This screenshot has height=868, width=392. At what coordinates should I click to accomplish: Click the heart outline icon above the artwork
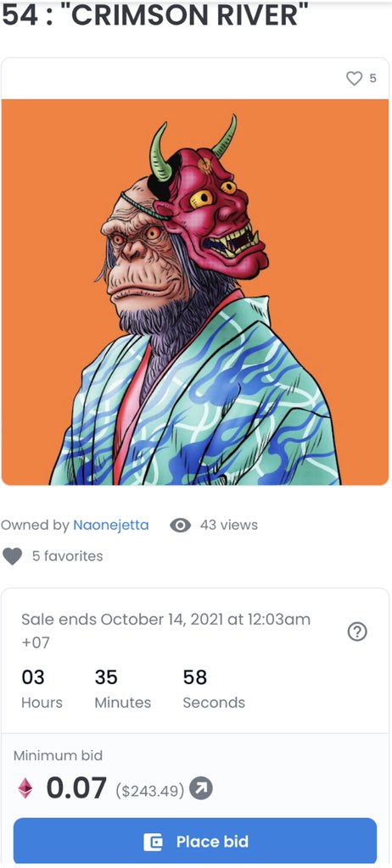pos(354,79)
